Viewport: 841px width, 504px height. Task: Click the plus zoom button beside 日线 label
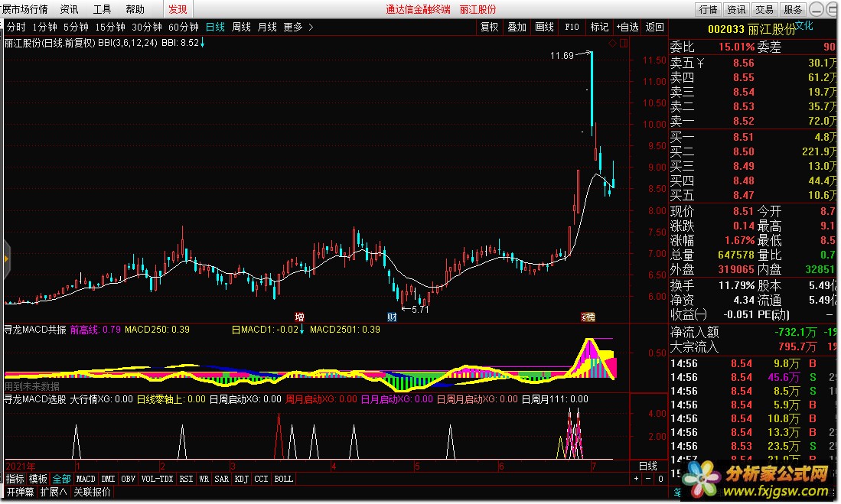637,479
